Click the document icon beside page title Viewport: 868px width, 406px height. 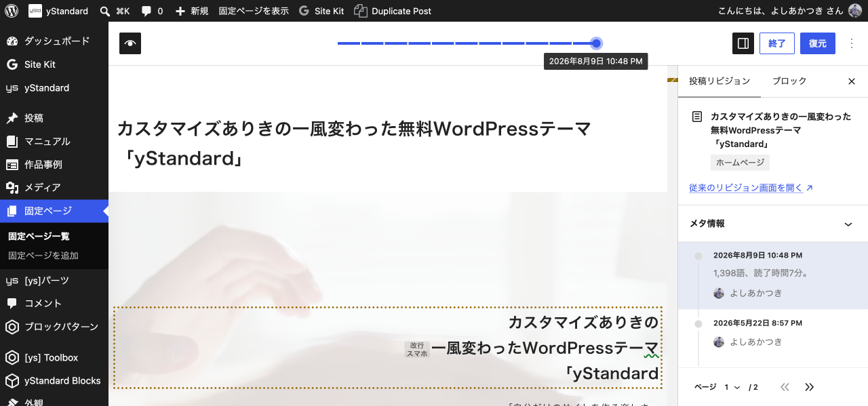coord(697,117)
